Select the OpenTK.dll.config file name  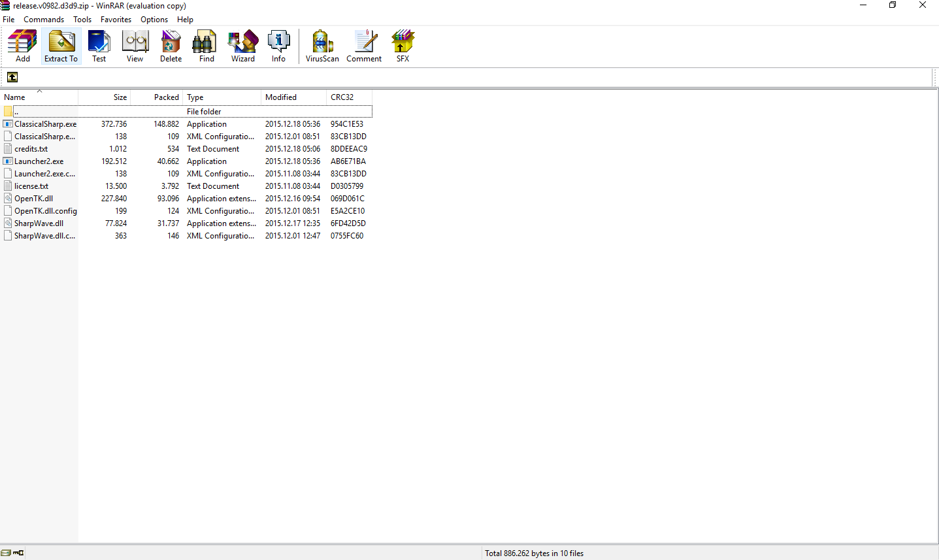point(46,211)
